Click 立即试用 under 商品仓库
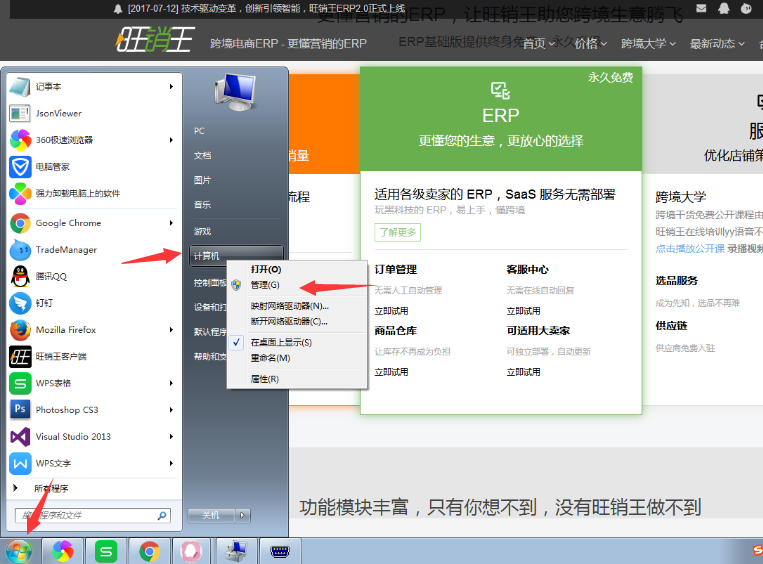 (x=391, y=372)
